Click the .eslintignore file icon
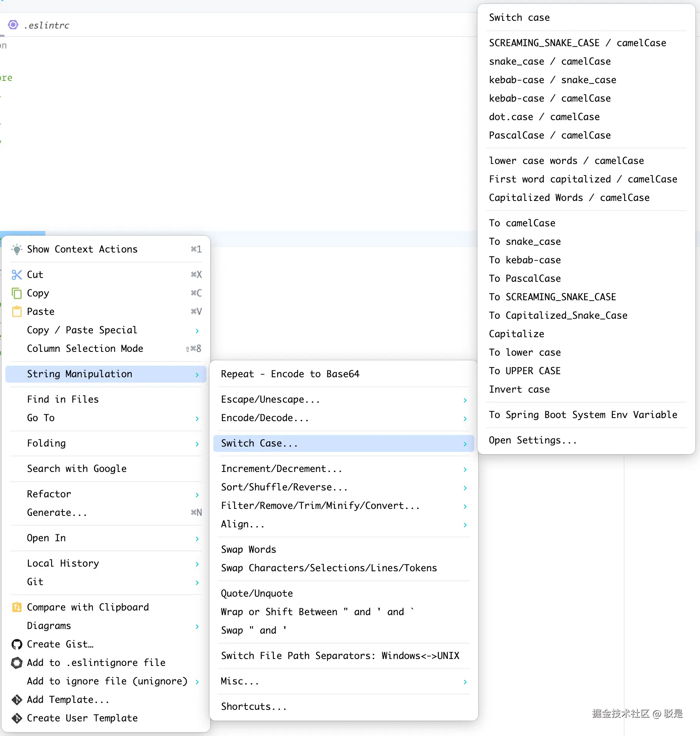Viewport: 700px width, 736px height. (x=17, y=663)
